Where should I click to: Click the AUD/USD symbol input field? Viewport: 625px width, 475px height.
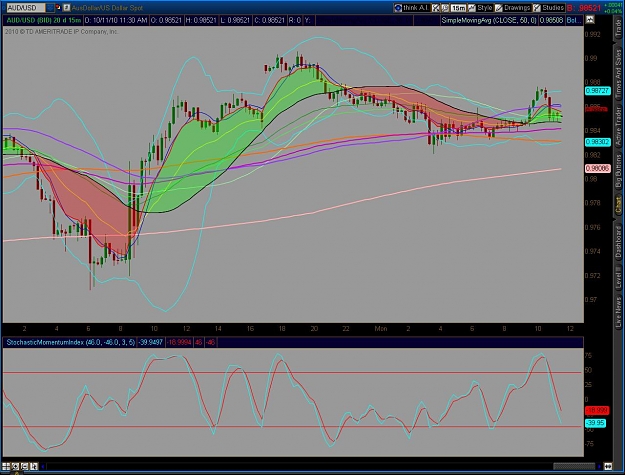coord(25,8)
